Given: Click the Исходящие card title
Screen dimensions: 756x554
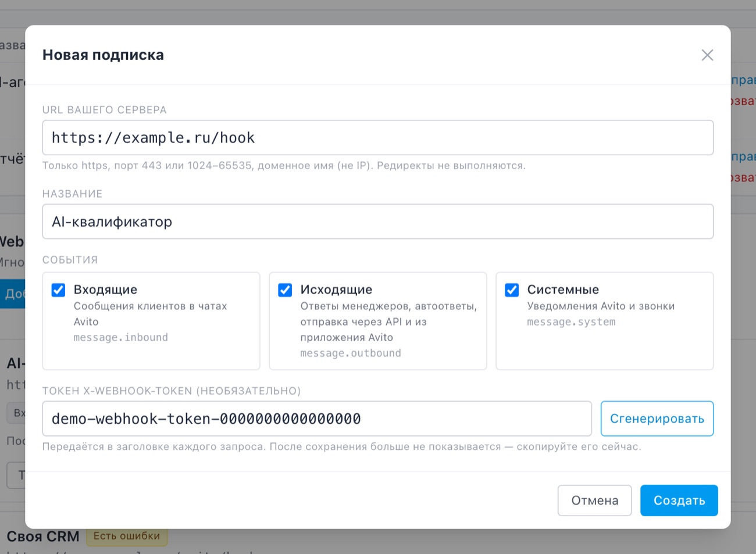Looking at the screenshot, I should (336, 289).
